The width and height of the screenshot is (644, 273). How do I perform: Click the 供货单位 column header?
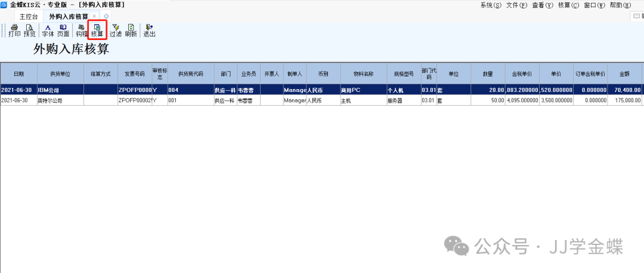coord(60,73)
